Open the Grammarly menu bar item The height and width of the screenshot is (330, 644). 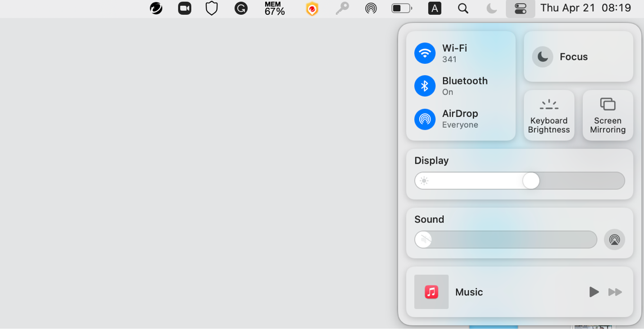click(241, 9)
